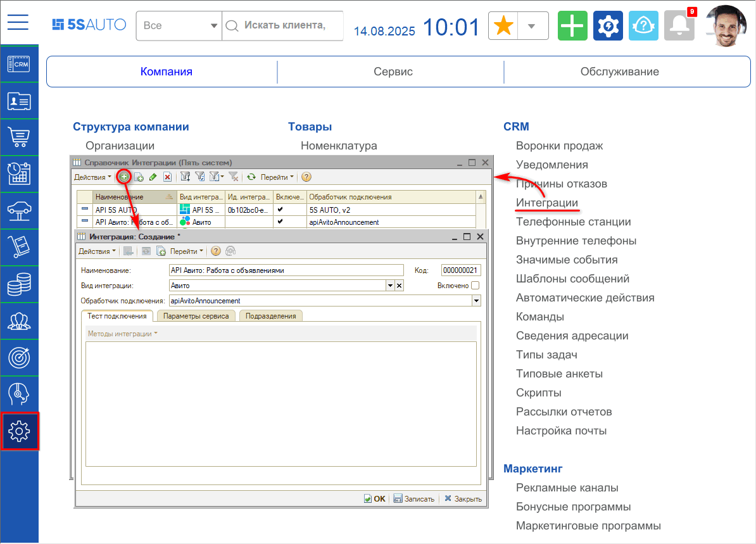This screenshot has height=544, width=756.
Task: Click the Записать button in the creation form
Action: point(415,498)
